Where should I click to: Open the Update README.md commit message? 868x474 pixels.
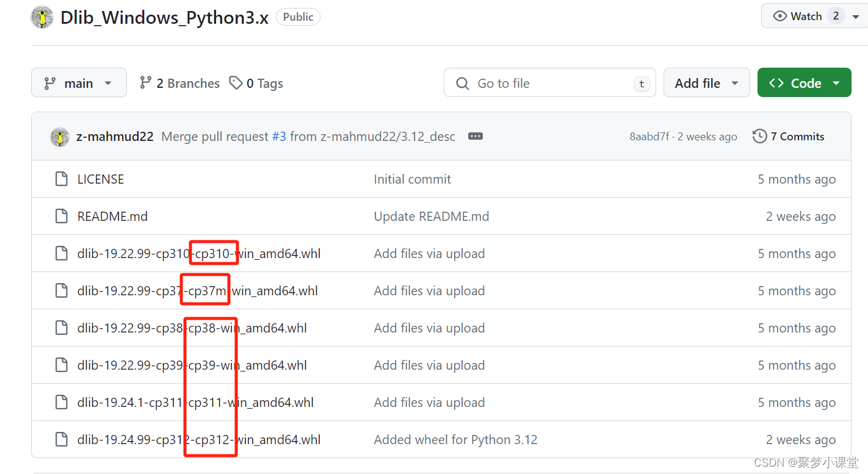coord(432,216)
